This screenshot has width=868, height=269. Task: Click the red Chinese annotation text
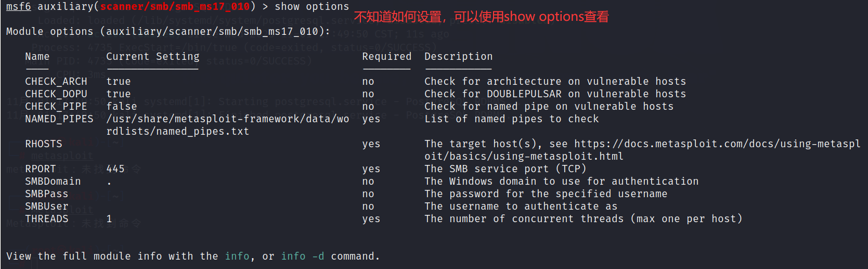pos(481,17)
